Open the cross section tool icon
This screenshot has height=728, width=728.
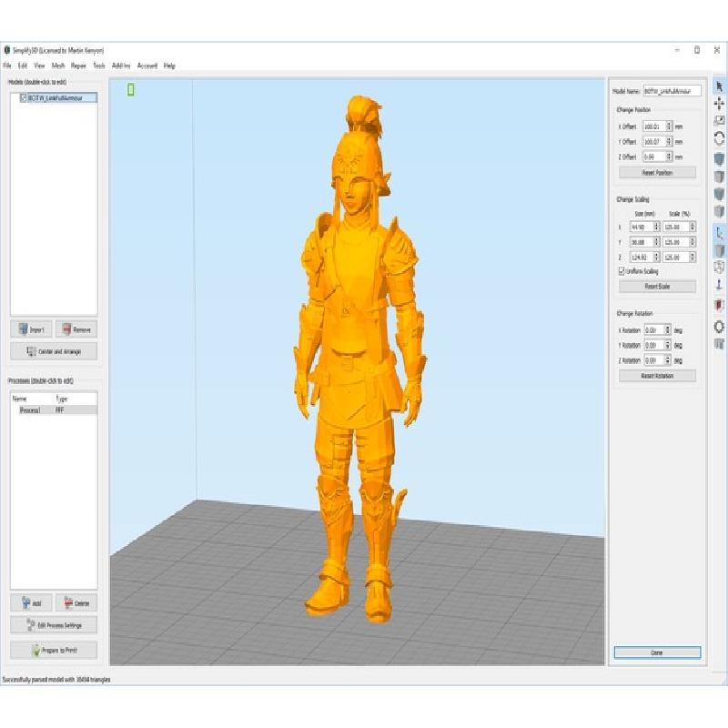click(719, 306)
